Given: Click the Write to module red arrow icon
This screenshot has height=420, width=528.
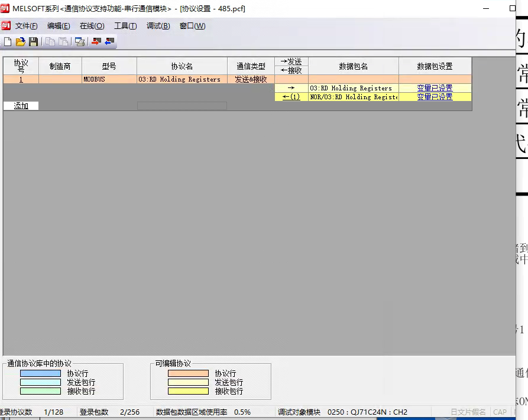Looking at the screenshot, I should [96, 41].
